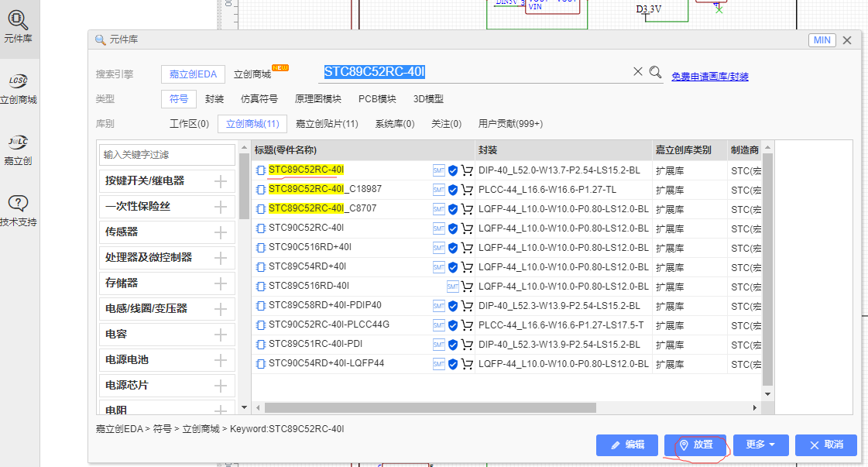Viewport: 868px width, 467px height.
Task: Click the results horizontal scrollbar thumb
Action: tap(430, 407)
